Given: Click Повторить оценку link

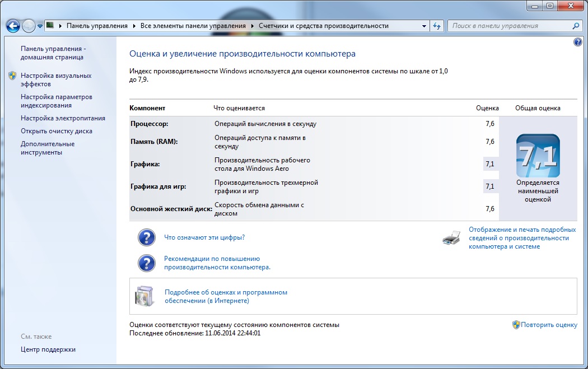Looking at the screenshot, I should click(549, 325).
